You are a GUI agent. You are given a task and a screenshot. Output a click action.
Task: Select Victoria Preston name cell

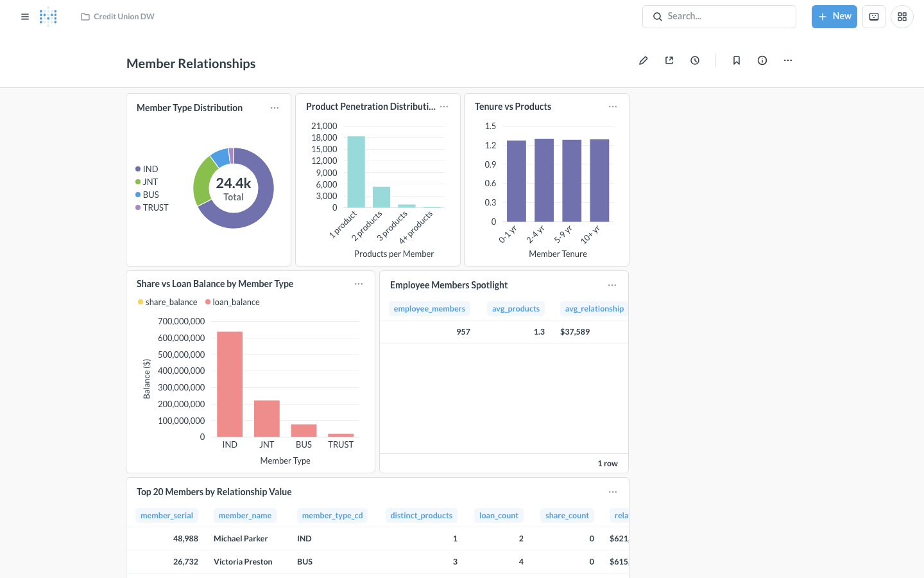click(x=243, y=562)
